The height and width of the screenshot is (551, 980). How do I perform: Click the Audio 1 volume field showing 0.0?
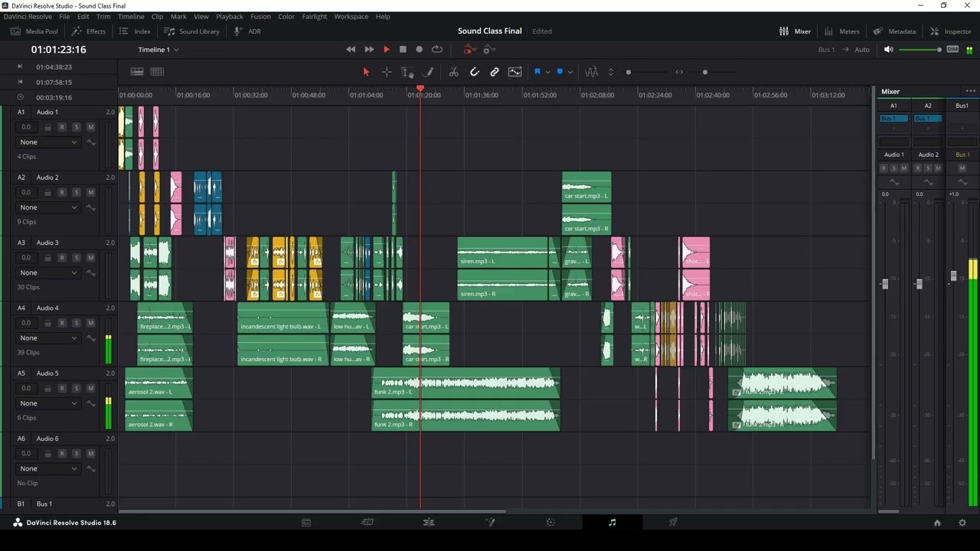click(27, 127)
